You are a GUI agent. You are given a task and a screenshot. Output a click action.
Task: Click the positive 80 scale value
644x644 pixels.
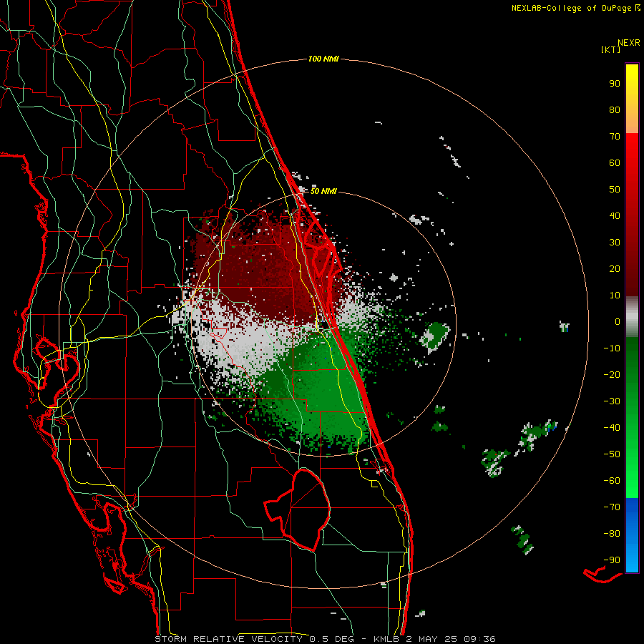click(615, 109)
